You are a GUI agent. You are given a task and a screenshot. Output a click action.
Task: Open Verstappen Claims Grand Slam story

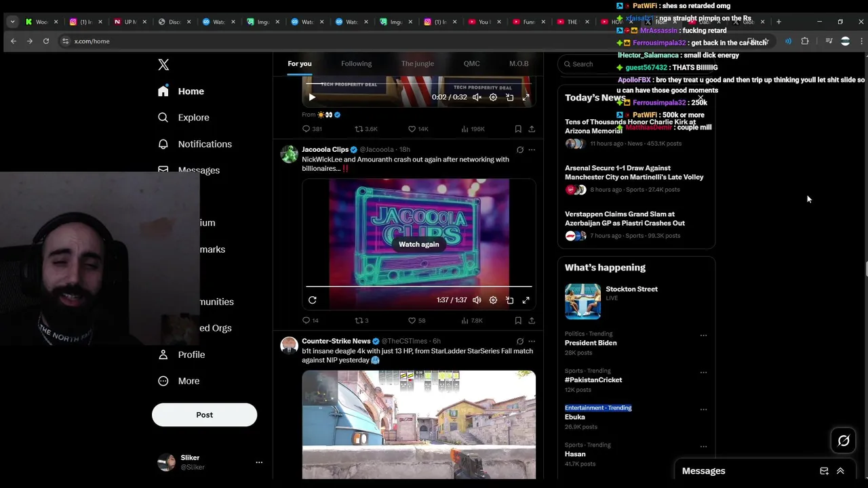pos(625,218)
